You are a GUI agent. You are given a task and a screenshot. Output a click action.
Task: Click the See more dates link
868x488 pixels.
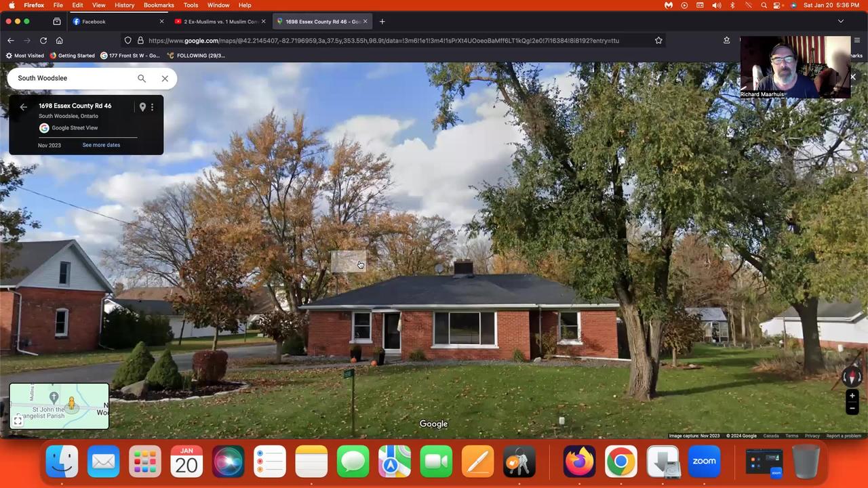(x=101, y=145)
